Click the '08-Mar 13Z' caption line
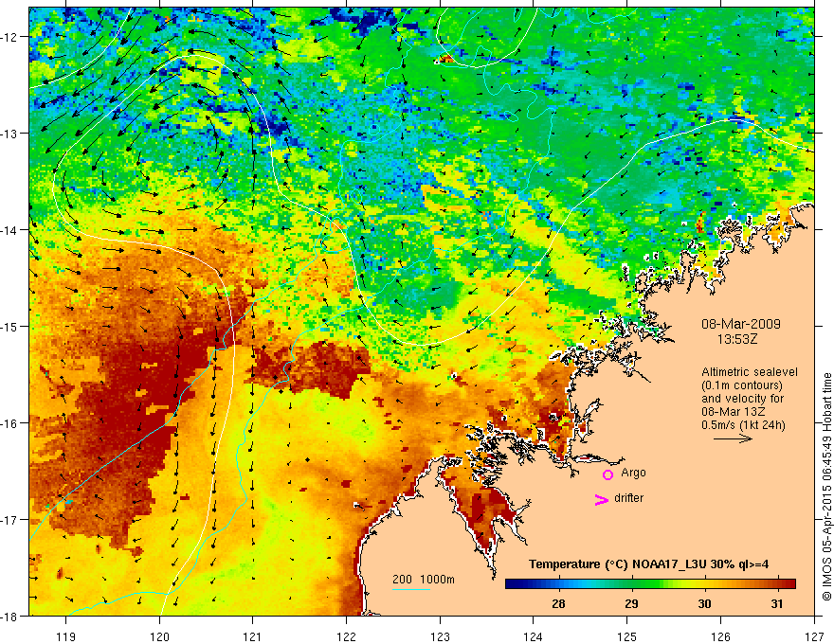The height and width of the screenshot is (644, 834). (735, 412)
